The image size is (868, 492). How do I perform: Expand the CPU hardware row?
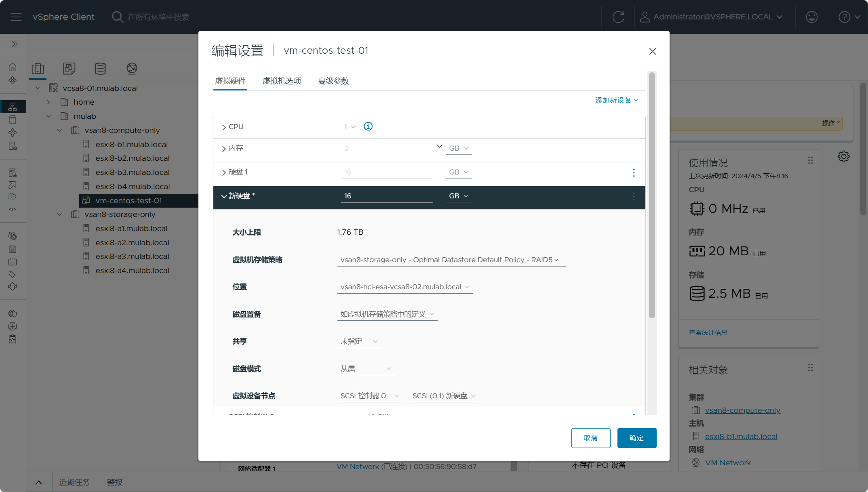coord(224,127)
